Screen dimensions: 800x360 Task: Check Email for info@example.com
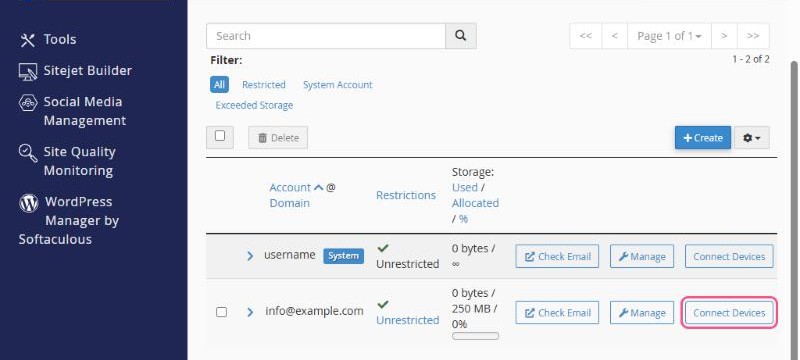pyautogui.click(x=557, y=313)
